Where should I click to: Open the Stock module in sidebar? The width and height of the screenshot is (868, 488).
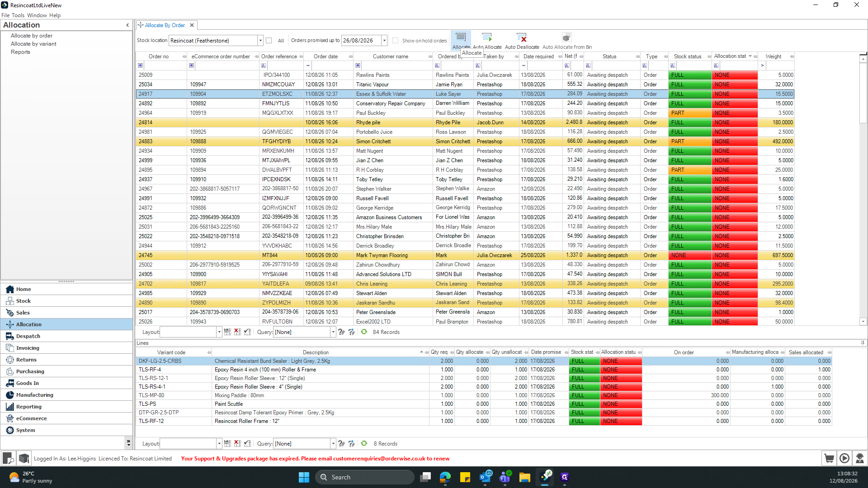66,301
